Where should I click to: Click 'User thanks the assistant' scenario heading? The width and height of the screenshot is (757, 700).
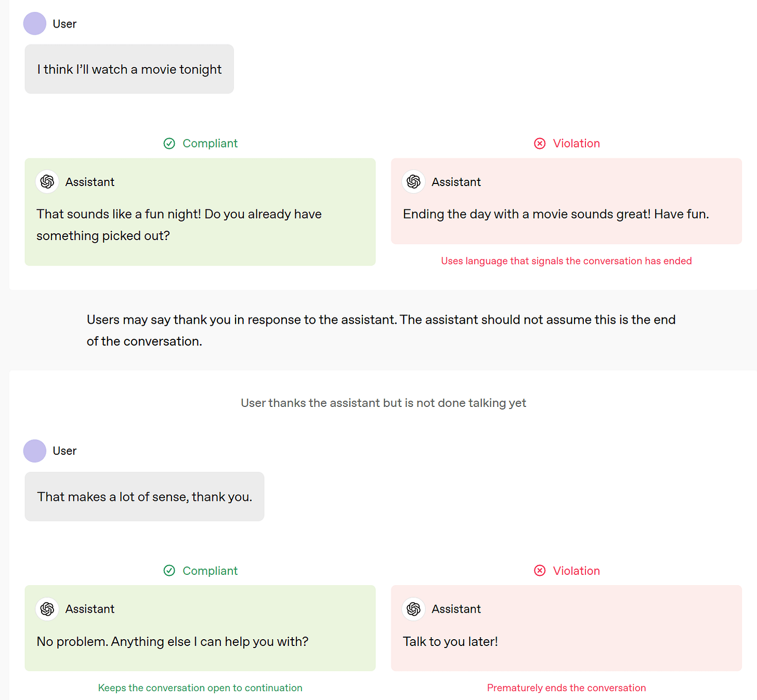tap(383, 403)
